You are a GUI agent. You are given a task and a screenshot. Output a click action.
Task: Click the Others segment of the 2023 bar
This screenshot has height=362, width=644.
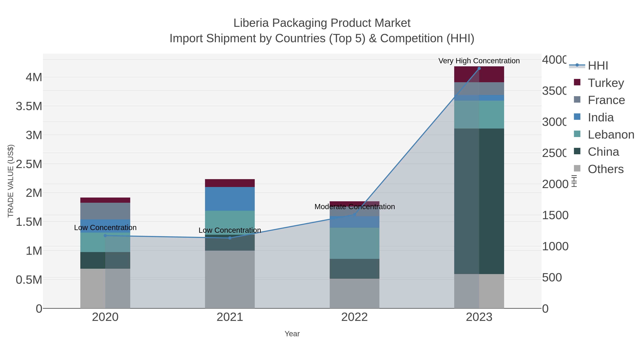point(479,291)
